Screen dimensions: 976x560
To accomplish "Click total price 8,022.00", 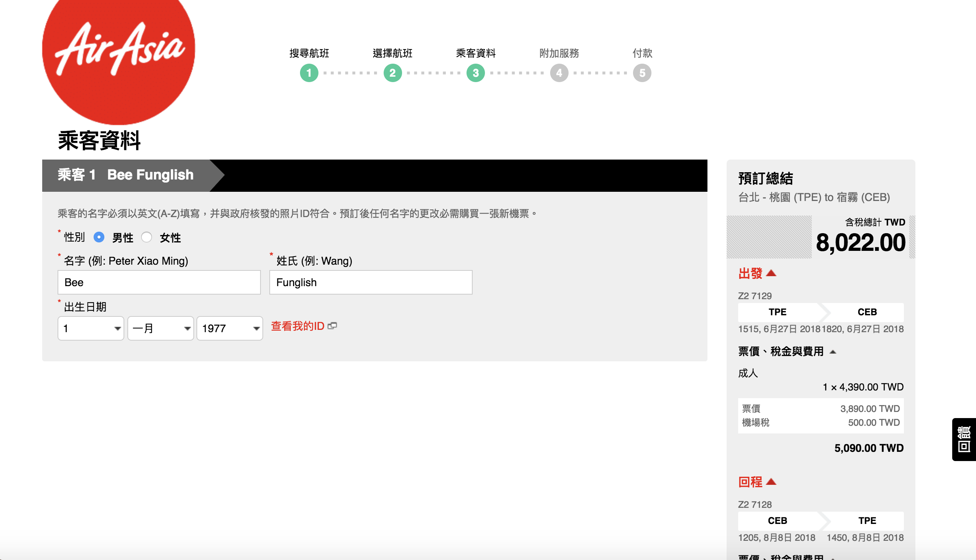I will pos(861,243).
